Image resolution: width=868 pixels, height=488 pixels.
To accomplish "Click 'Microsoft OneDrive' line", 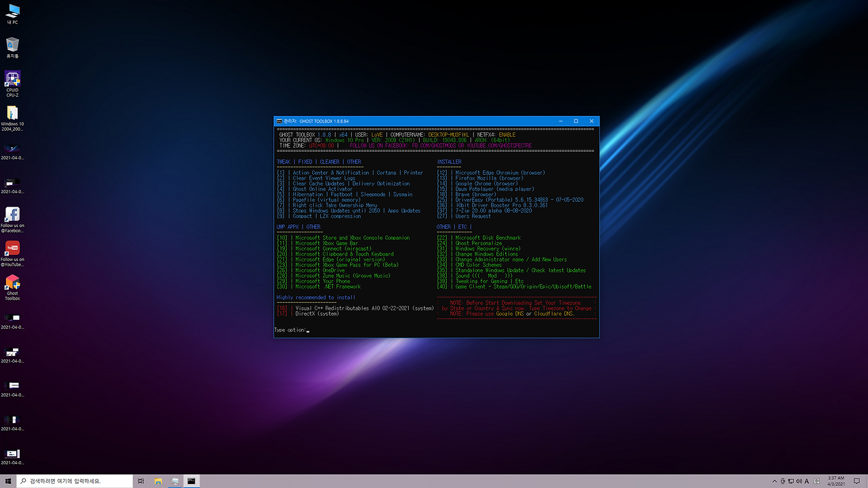I will (x=311, y=270).
